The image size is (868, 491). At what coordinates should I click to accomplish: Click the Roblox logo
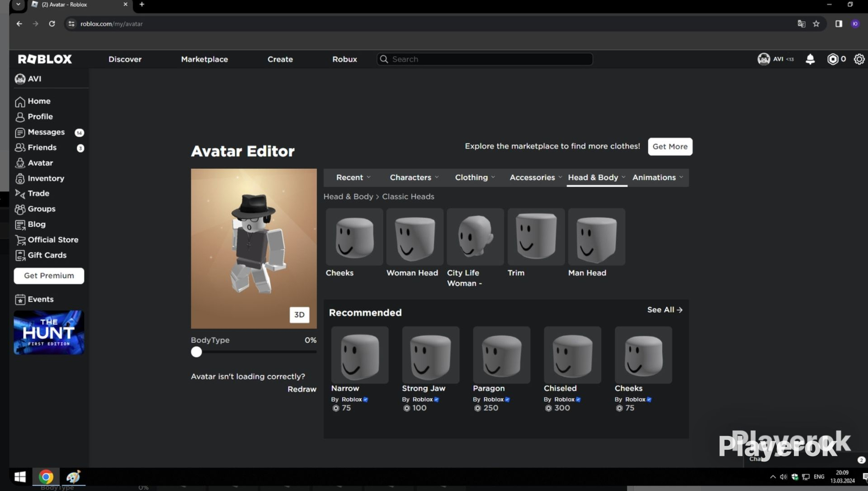pyautogui.click(x=45, y=59)
